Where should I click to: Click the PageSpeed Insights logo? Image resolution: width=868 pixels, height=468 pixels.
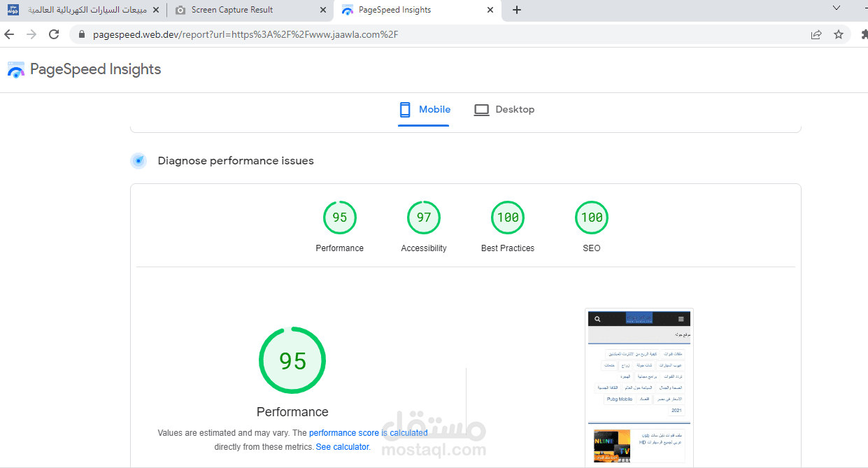(15, 69)
